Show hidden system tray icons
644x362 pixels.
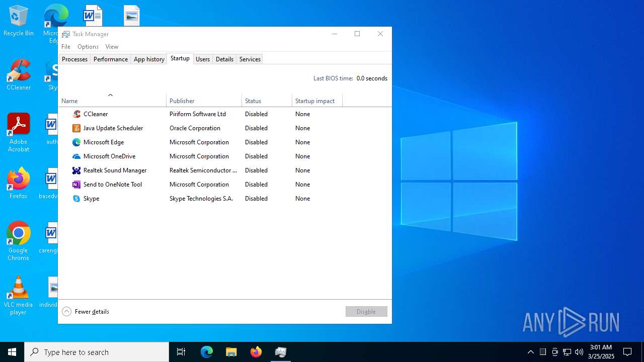(x=530, y=352)
